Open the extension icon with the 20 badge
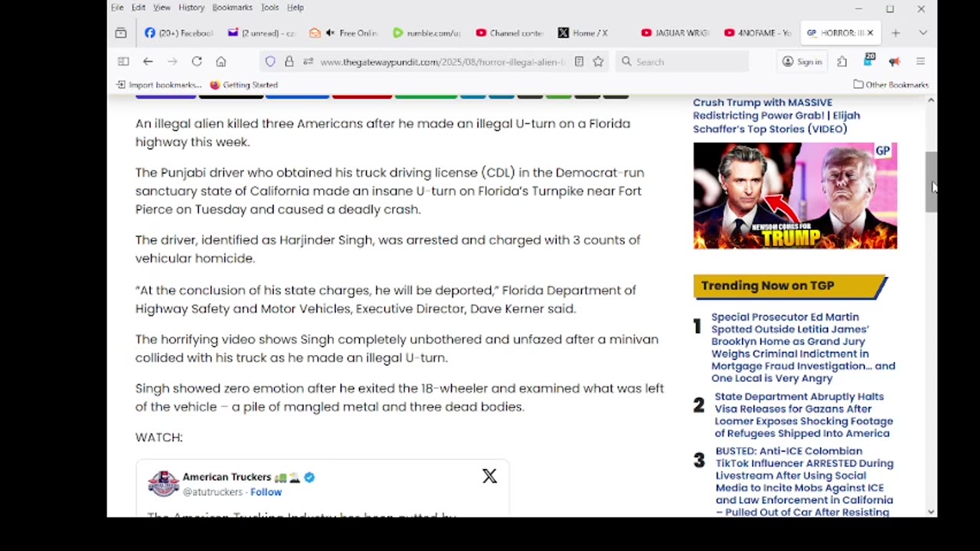This screenshot has width=980, height=551. [869, 60]
